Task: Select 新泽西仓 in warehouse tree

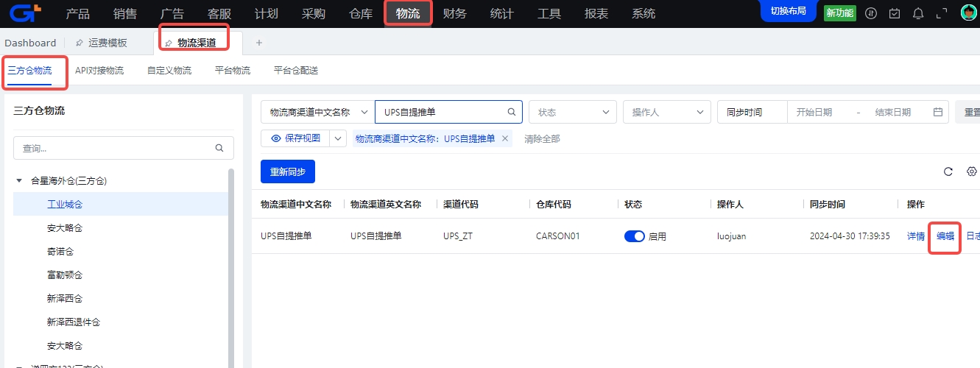Action: 65,298
